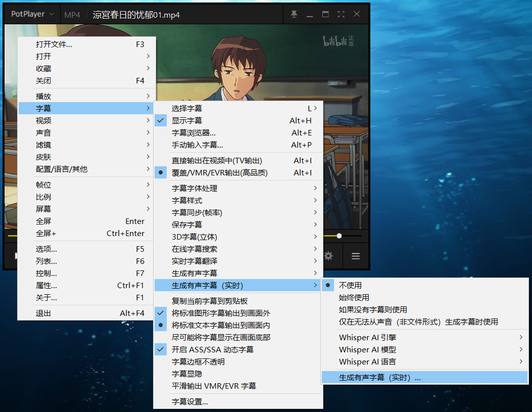Screen dimensions: 532x412
Task: Open the settings gear in control bar
Action: pos(328,256)
